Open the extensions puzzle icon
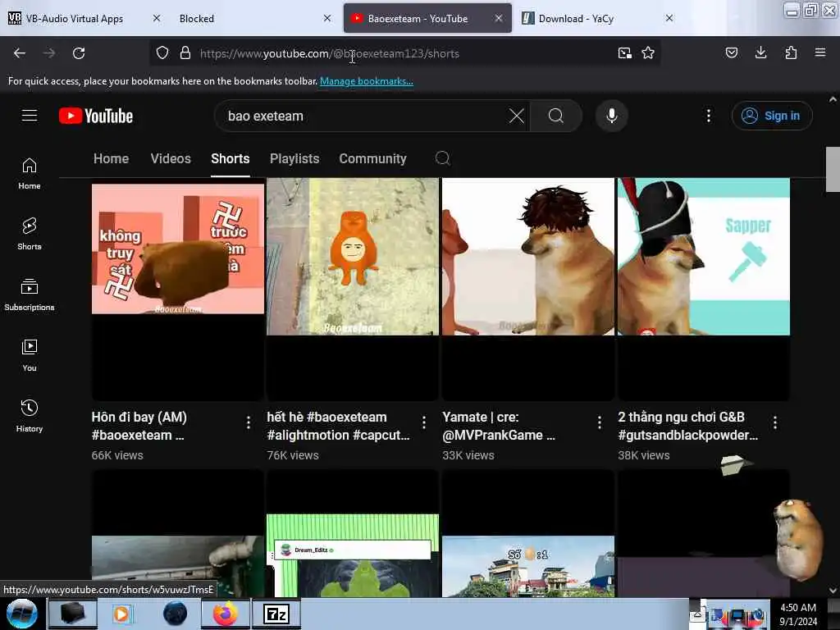This screenshot has height=630, width=840. point(791,52)
